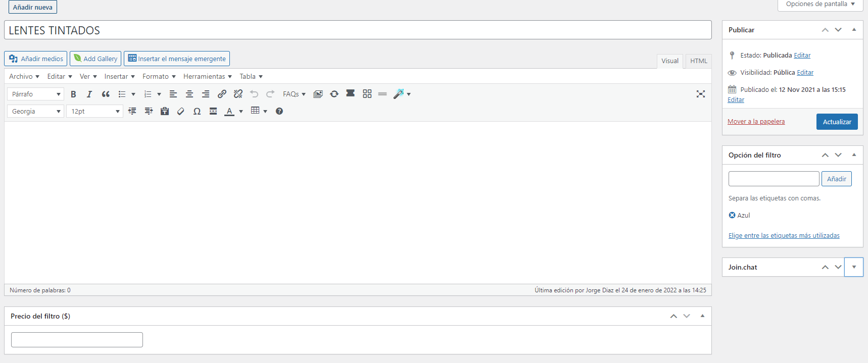This screenshot has width=868, height=363.
Task: Open fullscreen distraction-free mode
Action: (x=700, y=94)
